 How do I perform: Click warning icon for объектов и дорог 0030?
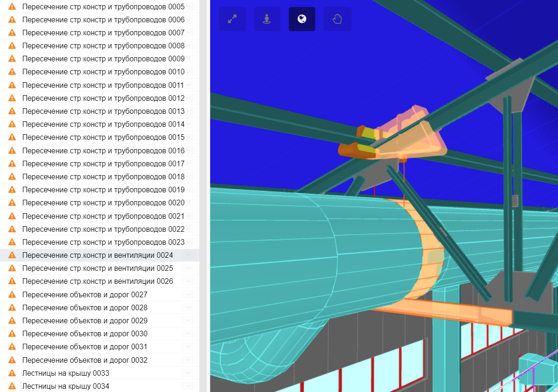point(12,333)
